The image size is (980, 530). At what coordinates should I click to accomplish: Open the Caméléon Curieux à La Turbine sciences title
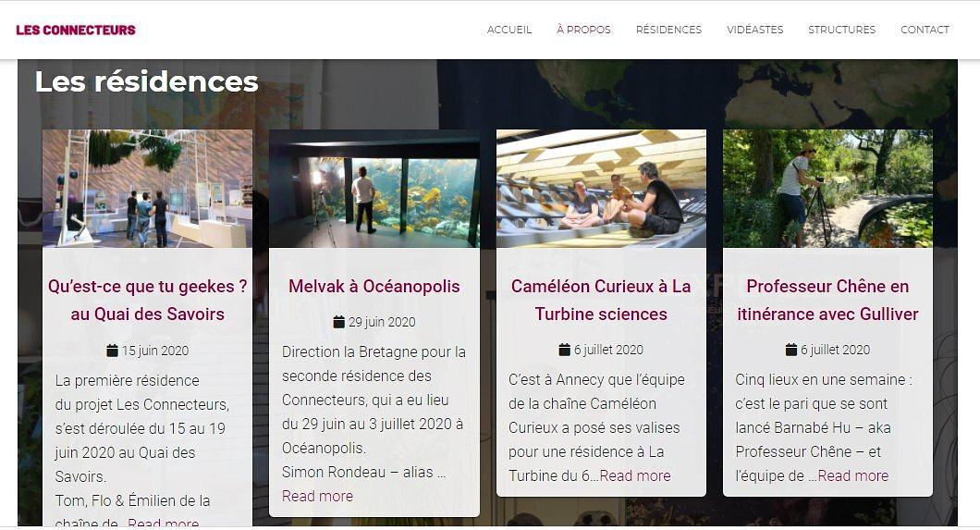point(601,300)
